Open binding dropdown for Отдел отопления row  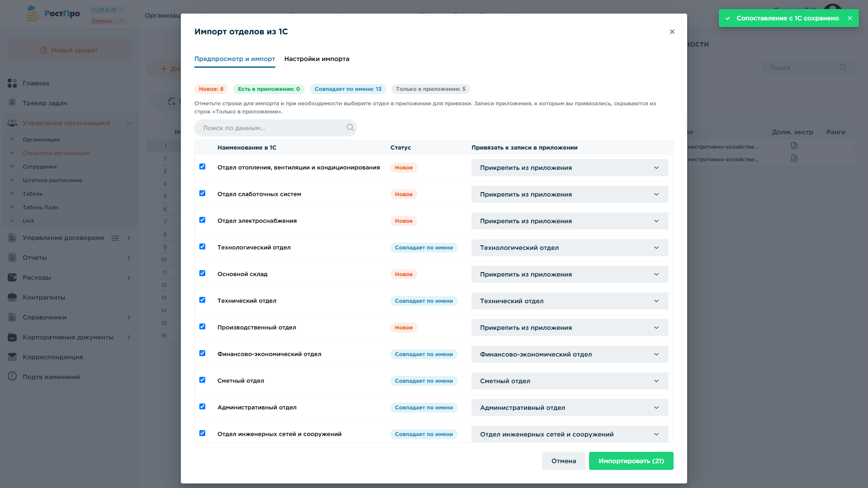point(570,168)
